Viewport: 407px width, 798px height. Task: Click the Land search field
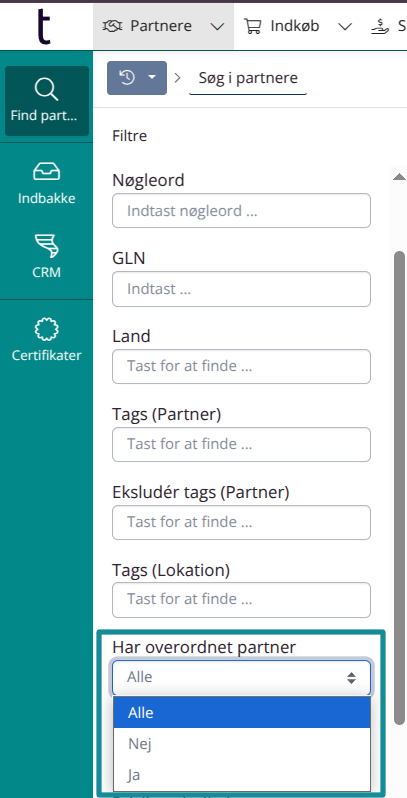[241, 366]
